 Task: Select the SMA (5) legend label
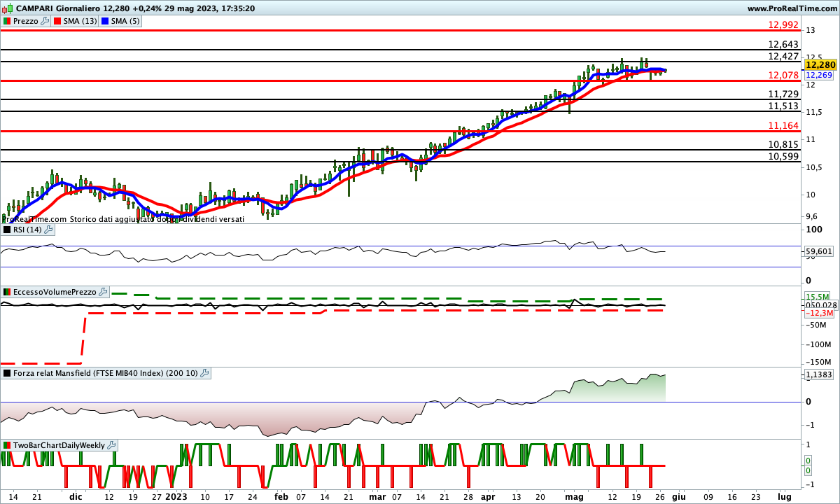(125, 21)
